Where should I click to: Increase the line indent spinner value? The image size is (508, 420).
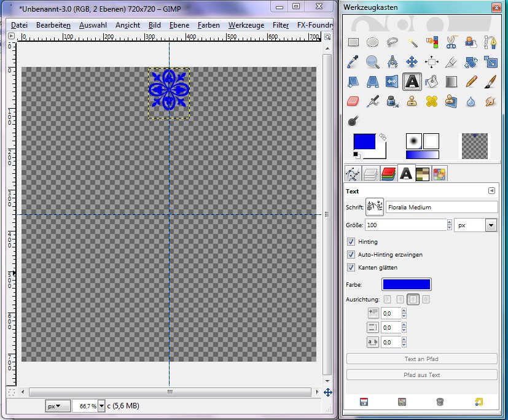(x=404, y=311)
